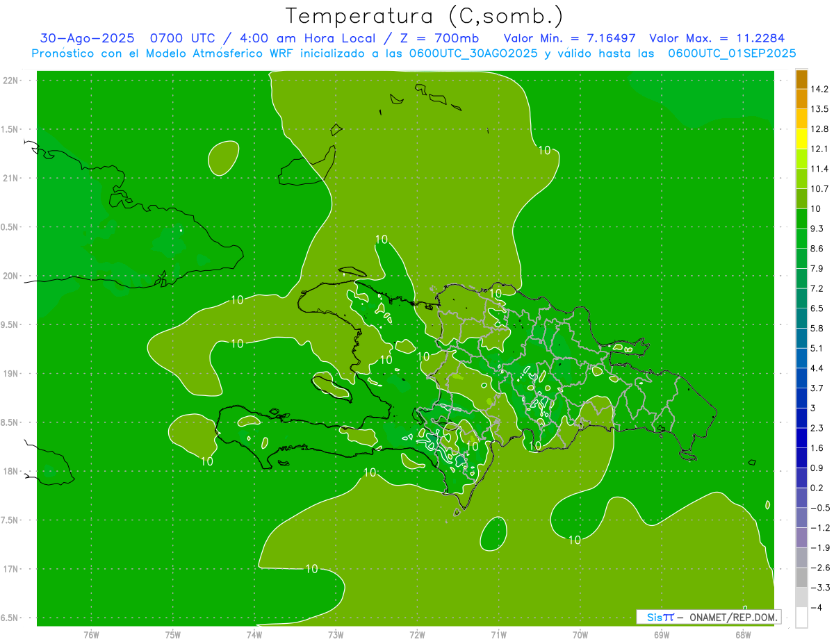Click the '71W' longitude label
Viewport: 834px width, 644px height.
(x=498, y=635)
